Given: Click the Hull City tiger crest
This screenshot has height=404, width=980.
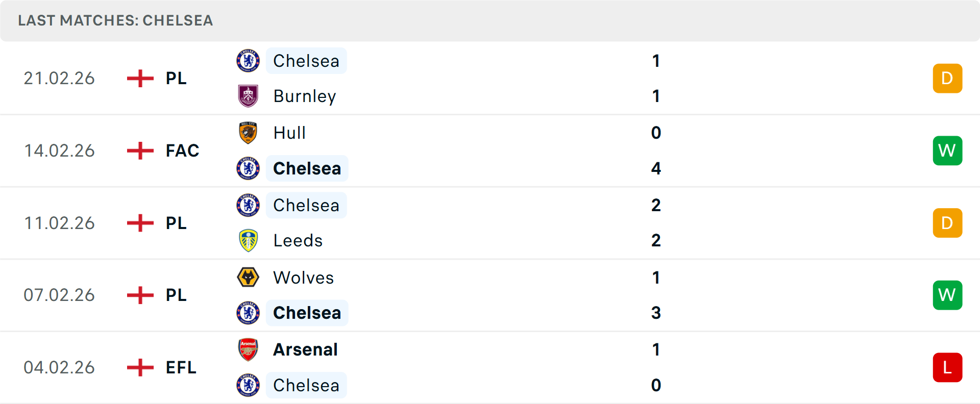Looking at the screenshot, I should tap(248, 133).
